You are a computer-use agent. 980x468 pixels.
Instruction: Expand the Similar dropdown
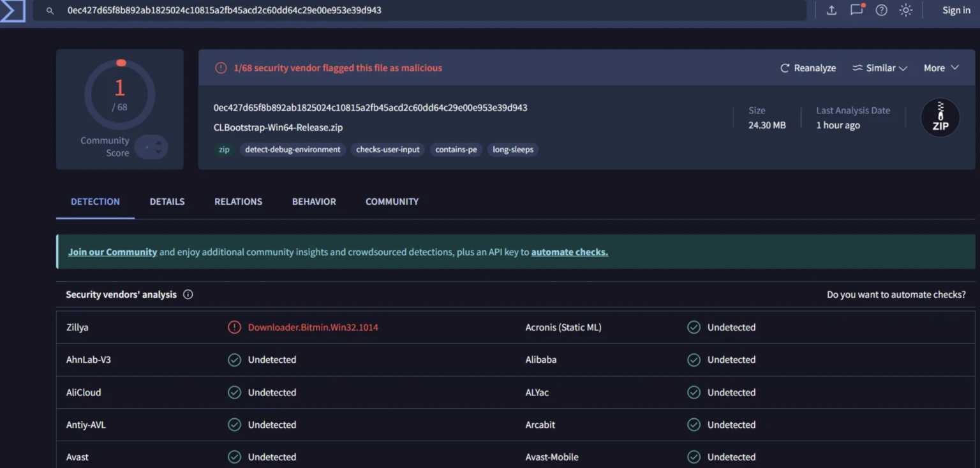(880, 68)
